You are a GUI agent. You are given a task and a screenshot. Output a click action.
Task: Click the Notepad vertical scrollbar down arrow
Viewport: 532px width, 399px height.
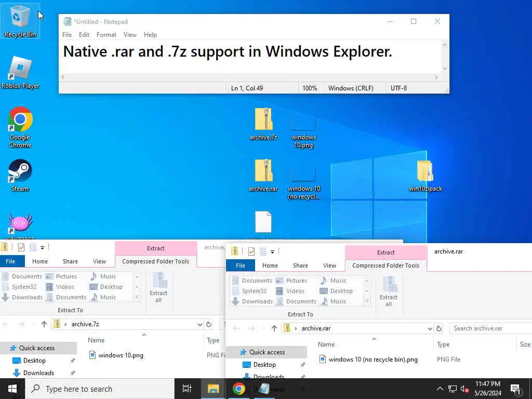[445, 69]
